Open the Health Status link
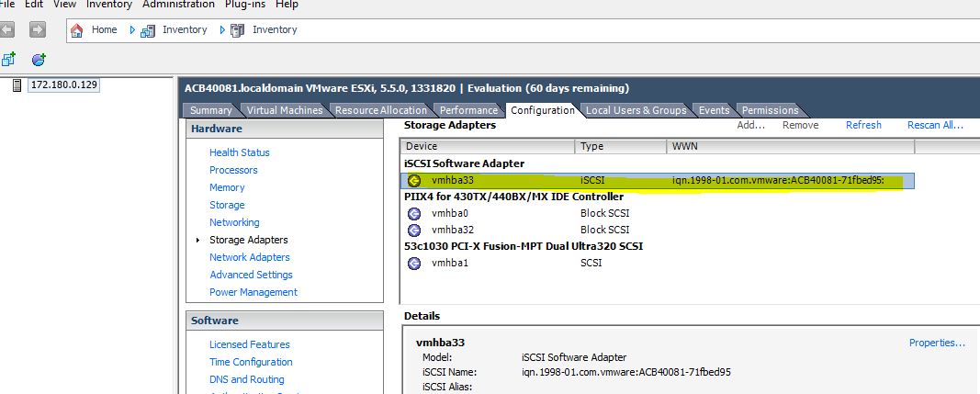This screenshot has width=980, height=394. point(240,152)
